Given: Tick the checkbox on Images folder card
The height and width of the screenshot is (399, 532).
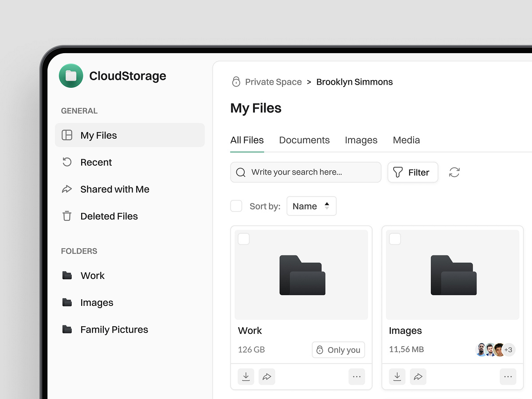Looking at the screenshot, I should 395,239.
